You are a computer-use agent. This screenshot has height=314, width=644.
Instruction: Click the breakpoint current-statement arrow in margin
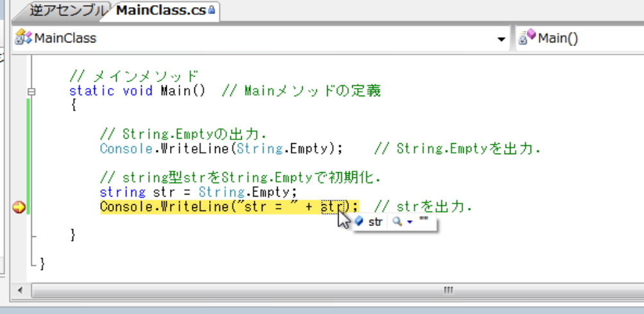19,207
